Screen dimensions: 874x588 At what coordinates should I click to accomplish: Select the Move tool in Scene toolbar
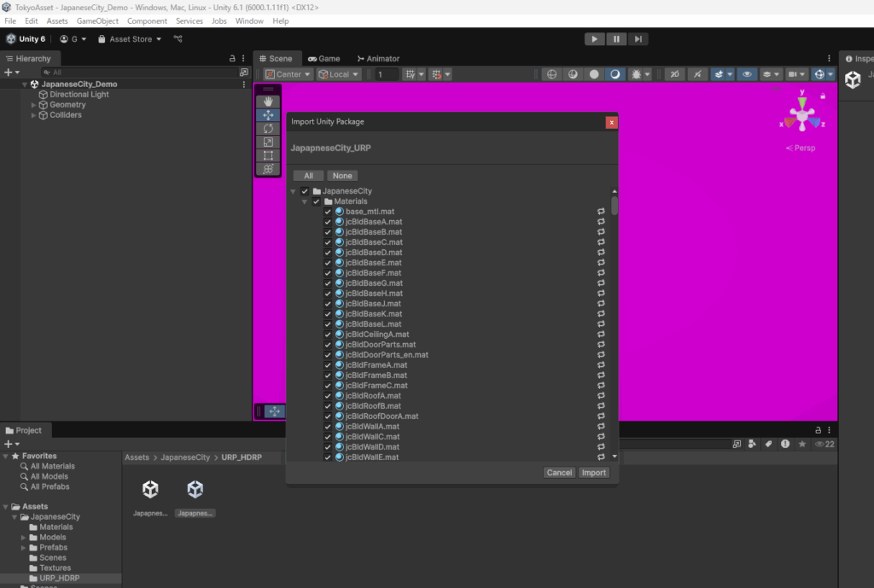(x=268, y=115)
